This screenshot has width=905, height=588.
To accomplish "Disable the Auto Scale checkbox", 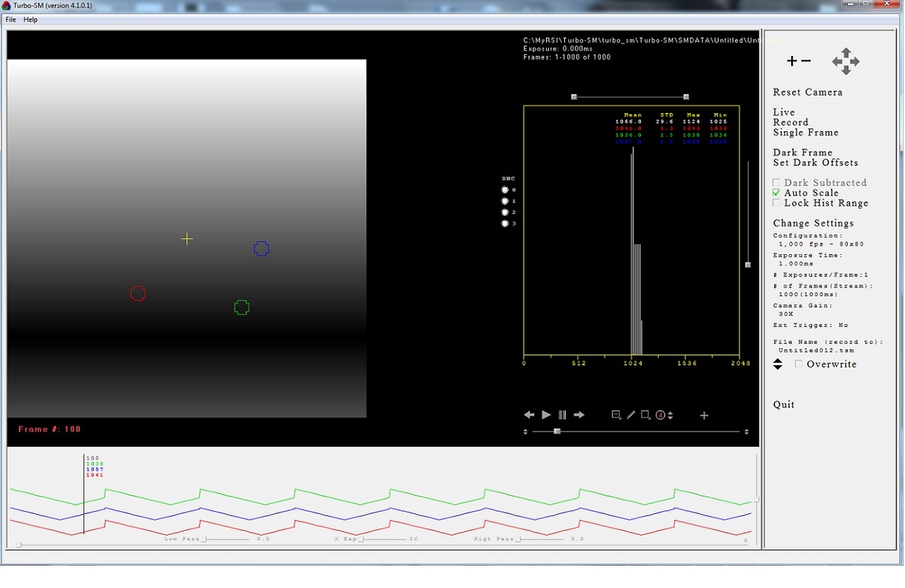I will coord(777,193).
